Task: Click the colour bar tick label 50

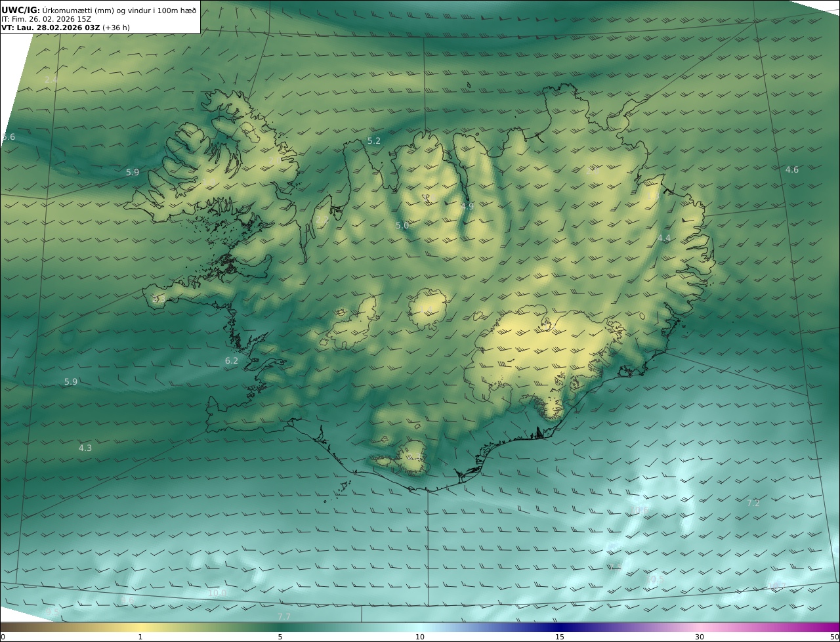Action: coord(834,637)
